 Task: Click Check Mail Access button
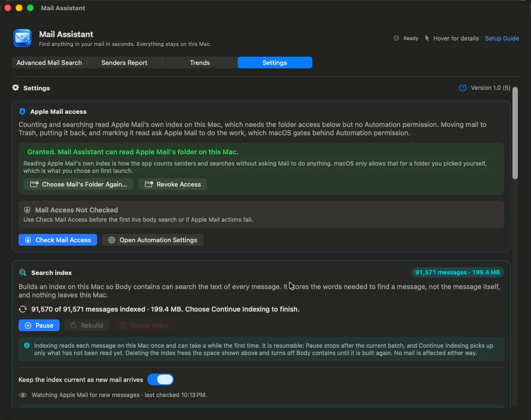[58, 240]
